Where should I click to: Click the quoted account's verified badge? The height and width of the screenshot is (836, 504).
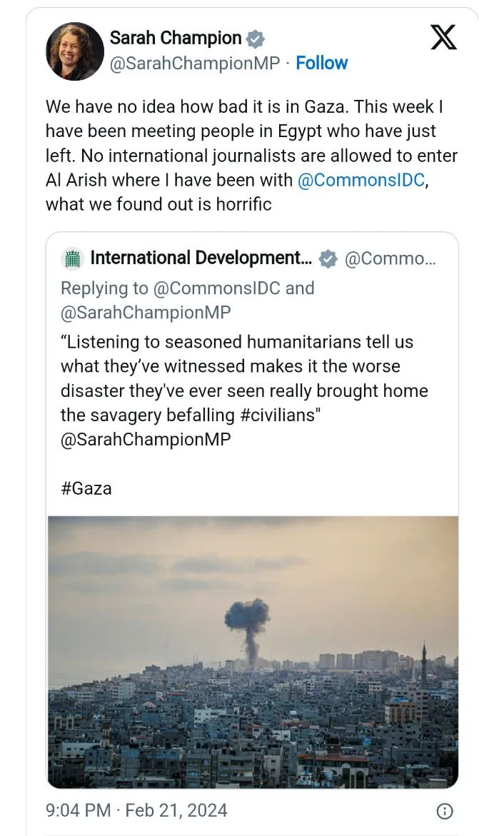click(328, 258)
